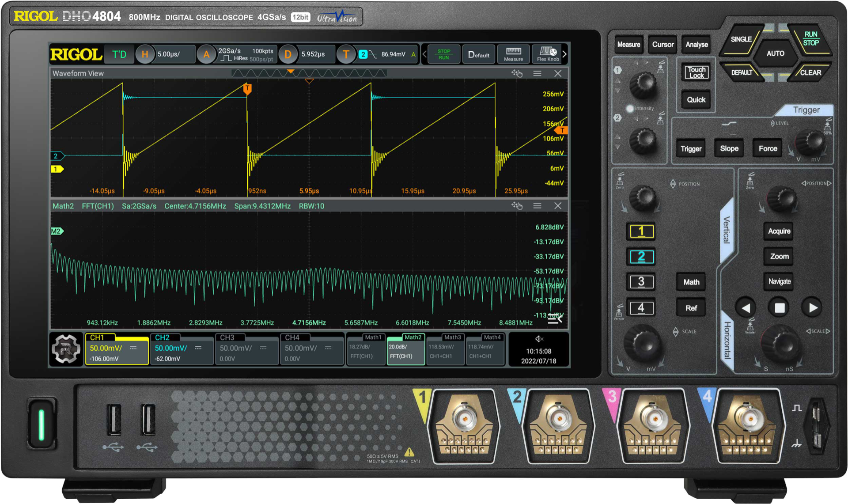Screen dimensions: 848x504
Task: Click the horizontal Zoom button
Action: (779, 257)
